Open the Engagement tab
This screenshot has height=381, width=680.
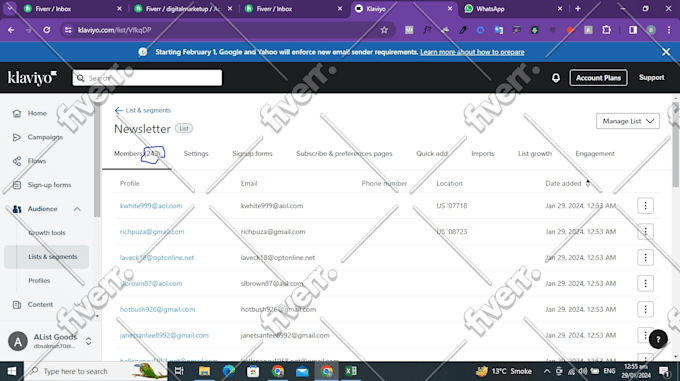tap(595, 153)
